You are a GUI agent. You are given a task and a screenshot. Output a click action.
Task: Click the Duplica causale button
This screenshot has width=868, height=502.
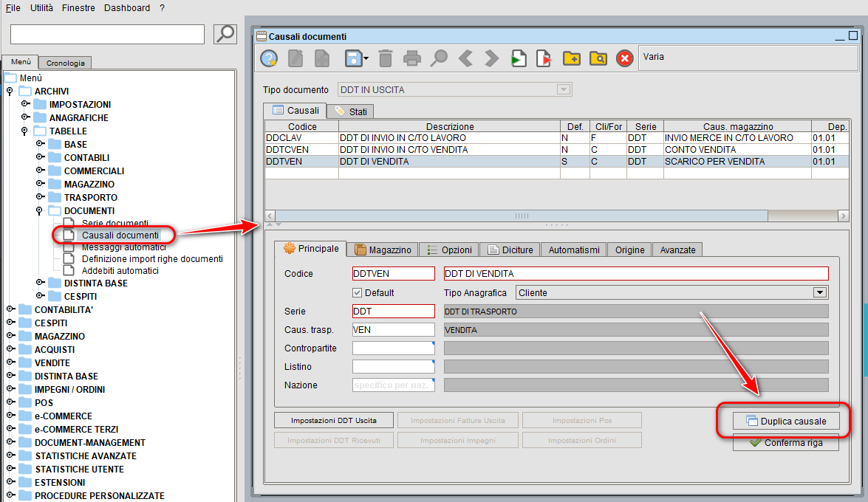pyautogui.click(x=787, y=420)
